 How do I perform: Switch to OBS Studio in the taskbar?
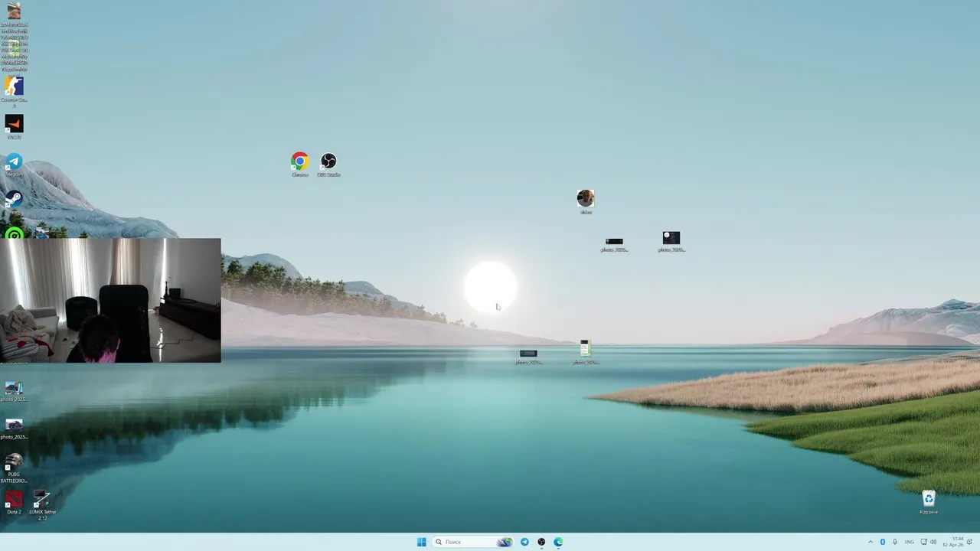tap(541, 542)
